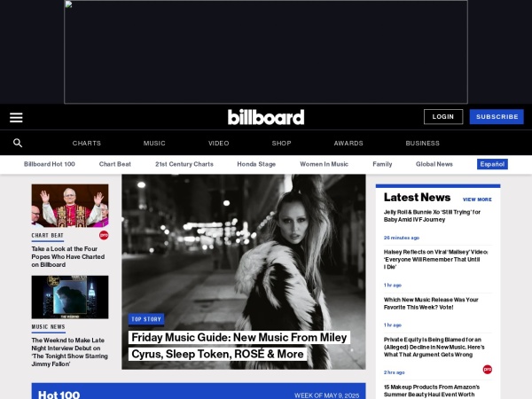Viewport: 532px width, 399px height.
Task: Open Which New Music Release vote story
Action: tap(431, 303)
